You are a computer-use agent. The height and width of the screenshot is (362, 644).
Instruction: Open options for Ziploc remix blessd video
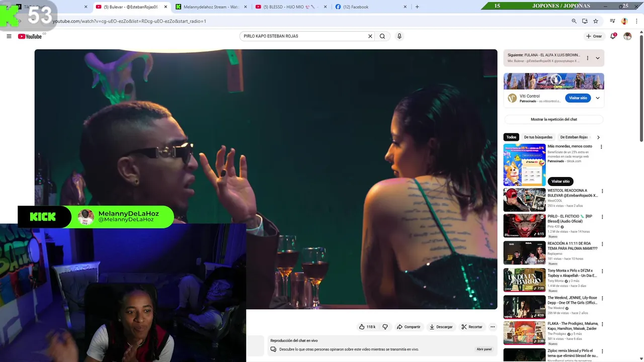[602, 351]
